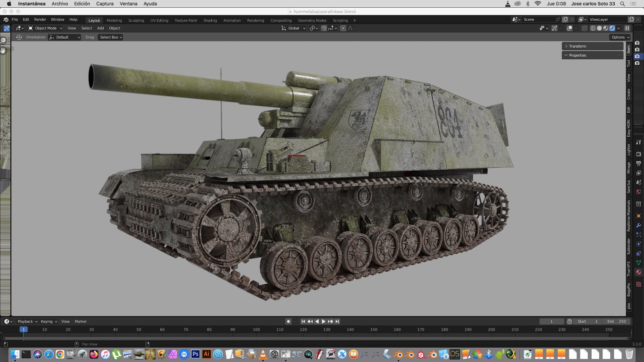This screenshot has width=644, height=362.
Task: Jump to timeline end frame
Action: (x=337, y=321)
